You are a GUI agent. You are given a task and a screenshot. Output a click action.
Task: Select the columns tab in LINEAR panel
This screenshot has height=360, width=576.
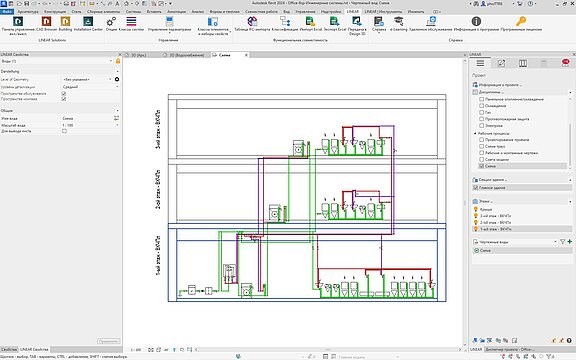(523, 63)
